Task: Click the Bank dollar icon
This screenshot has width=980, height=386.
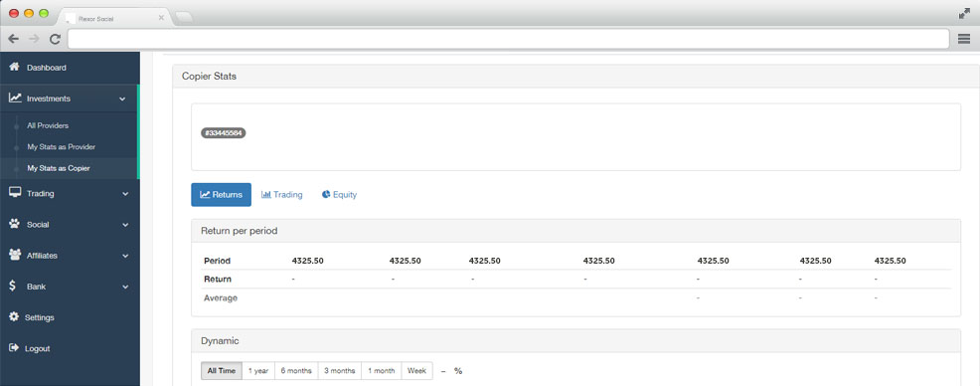Action: click(x=13, y=286)
